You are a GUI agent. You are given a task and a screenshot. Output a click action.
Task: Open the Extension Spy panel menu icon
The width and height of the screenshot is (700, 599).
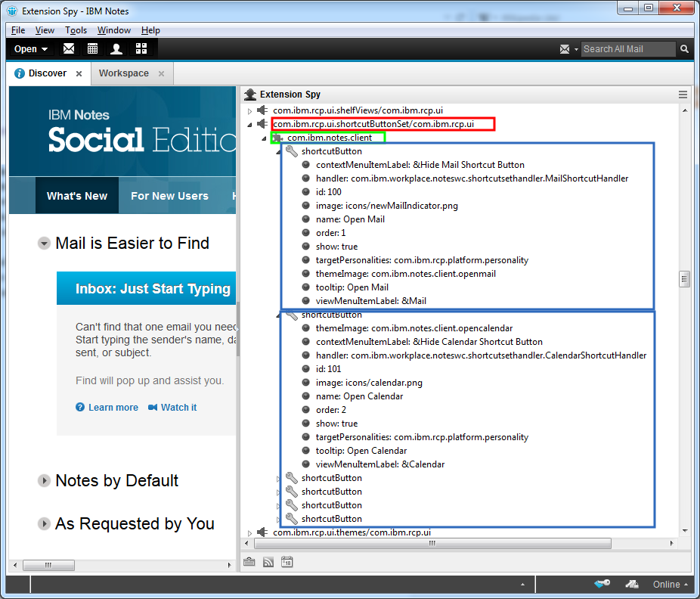tap(683, 95)
